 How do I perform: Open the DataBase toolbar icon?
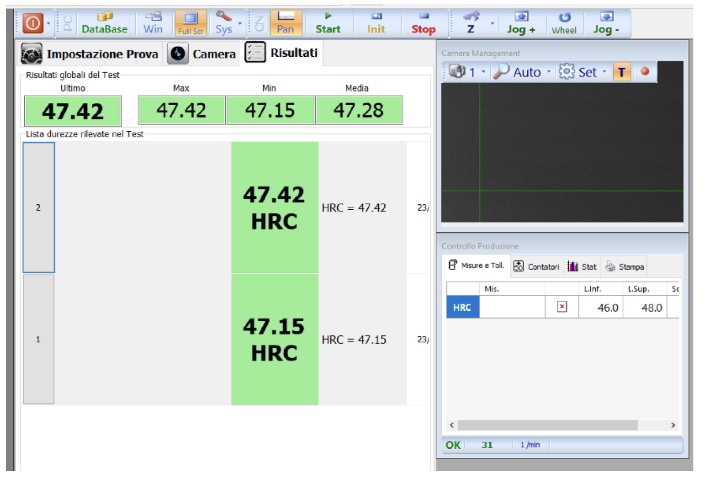105,22
